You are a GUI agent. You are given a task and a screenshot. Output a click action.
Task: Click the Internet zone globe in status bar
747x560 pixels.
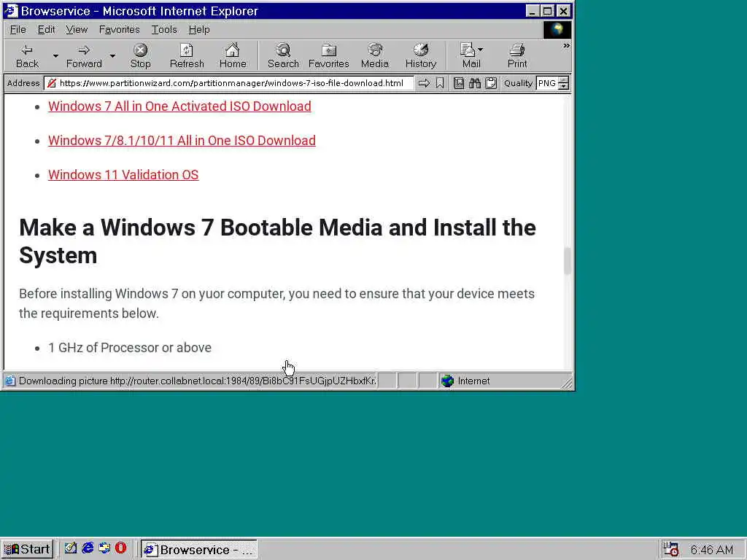pos(447,381)
